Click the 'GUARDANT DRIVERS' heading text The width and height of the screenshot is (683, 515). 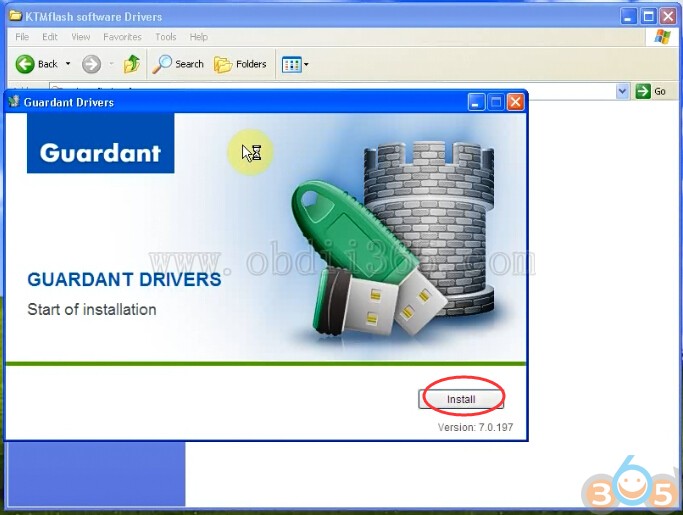coord(124,279)
